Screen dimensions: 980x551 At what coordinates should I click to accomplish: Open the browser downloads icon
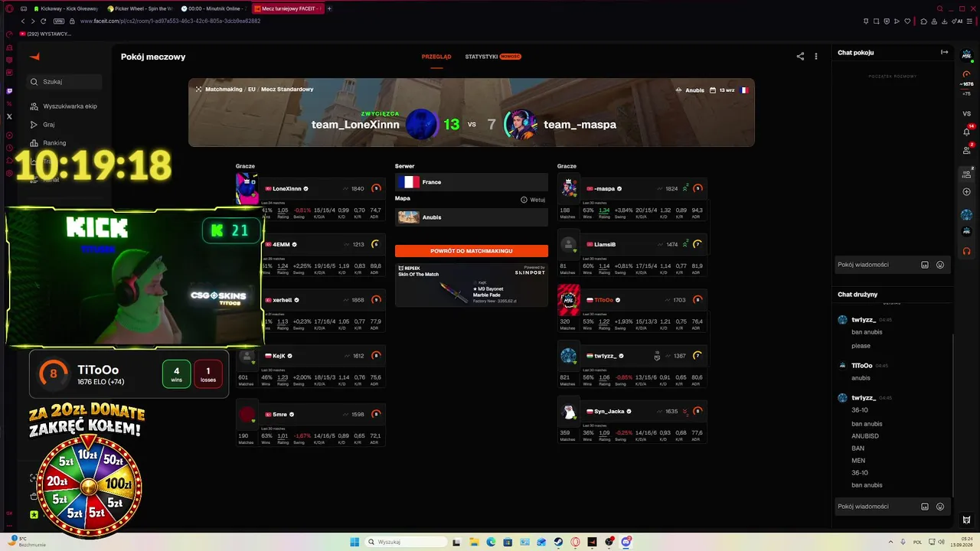point(944,21)
